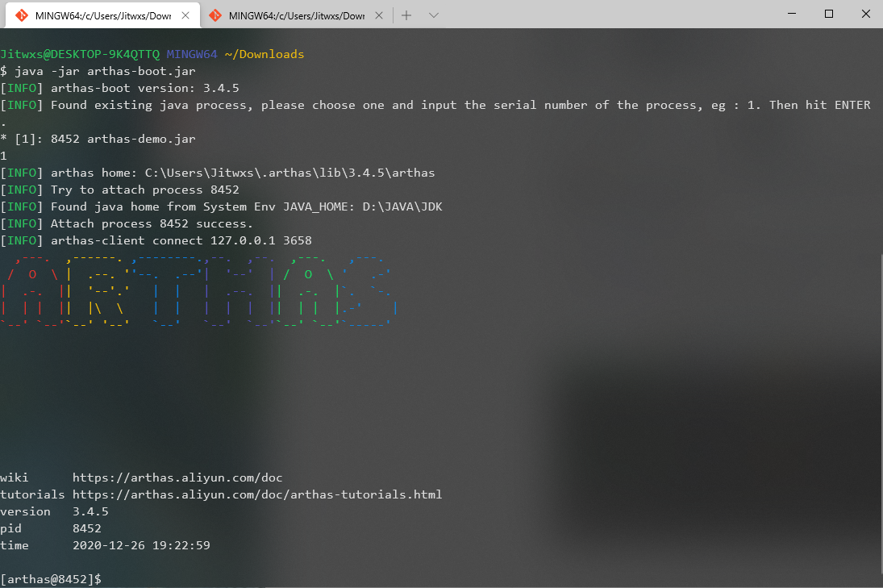Click the ~/Downloads path in the prompt
The height and width of the screenshot is (588, 883).
pyautogui.click(x=264, y=54)
